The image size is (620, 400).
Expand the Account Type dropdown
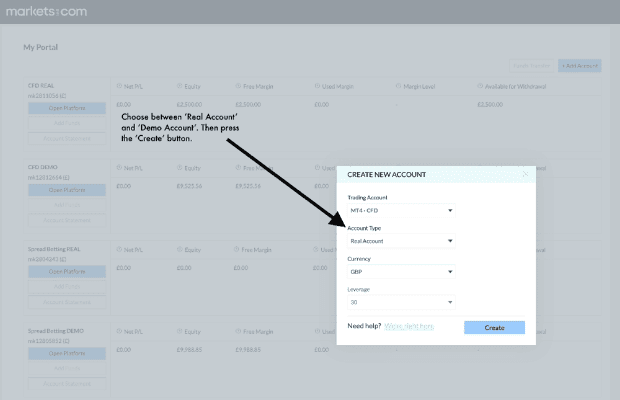pos(401,241)
